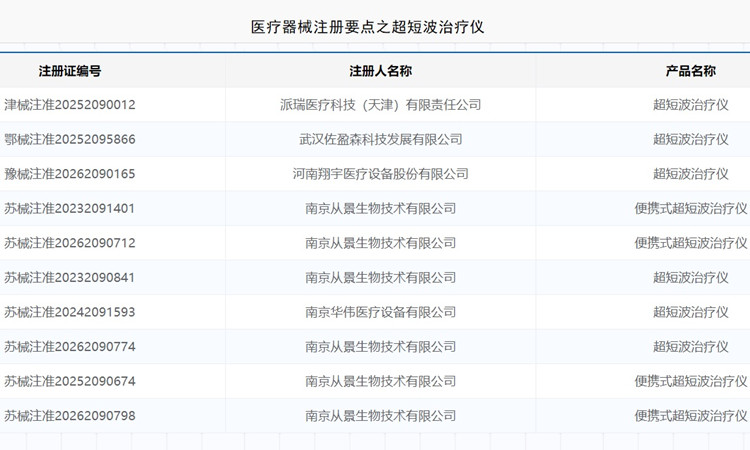Image resolution: width=750 pixels, height=450 pixels.
Task: Select registration number 苏械注准20262090774
Action: (70, 346)
